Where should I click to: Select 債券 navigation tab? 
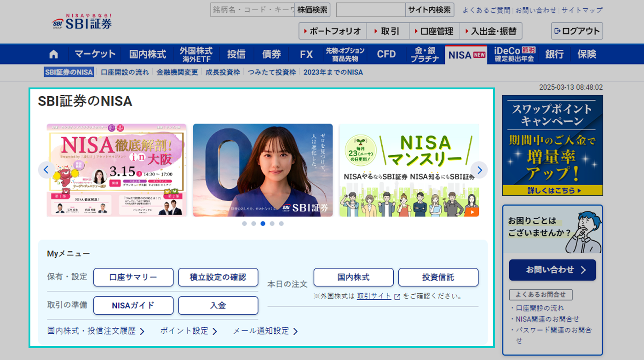coord(271,54)
